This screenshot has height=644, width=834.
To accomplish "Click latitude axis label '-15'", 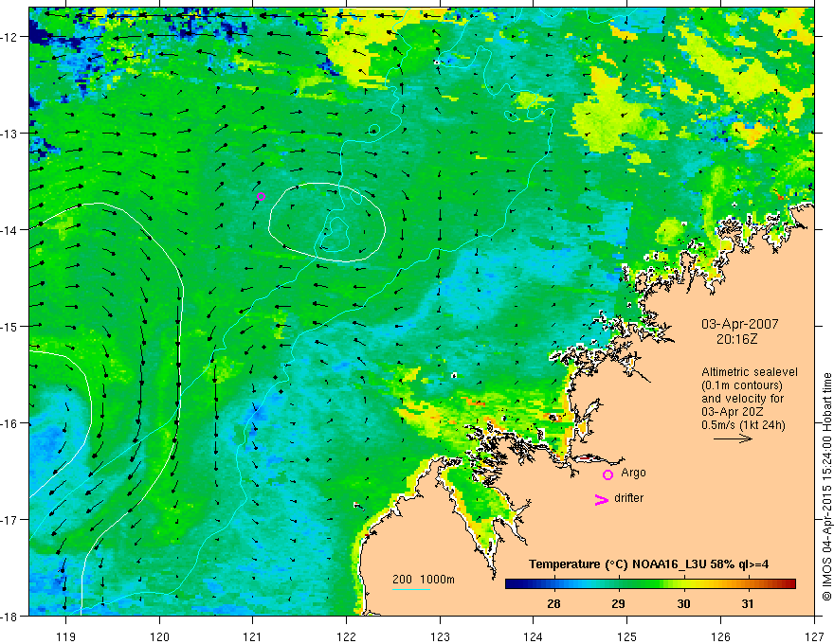I will click(10, 326).
